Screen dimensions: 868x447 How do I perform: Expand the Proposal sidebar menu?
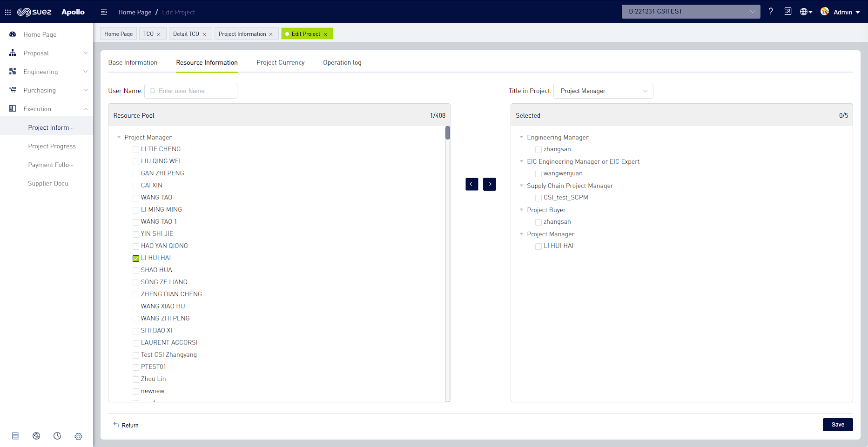point(86,53)
